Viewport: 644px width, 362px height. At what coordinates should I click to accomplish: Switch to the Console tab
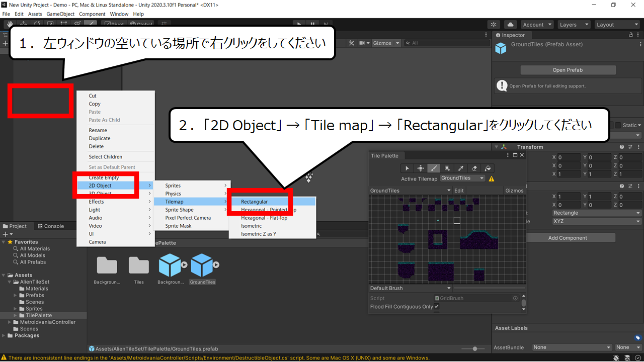(x=51, y=226)
